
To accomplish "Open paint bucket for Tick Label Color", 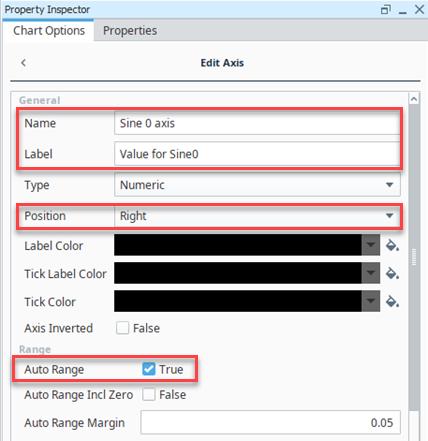I will click(x=392, y=274).
